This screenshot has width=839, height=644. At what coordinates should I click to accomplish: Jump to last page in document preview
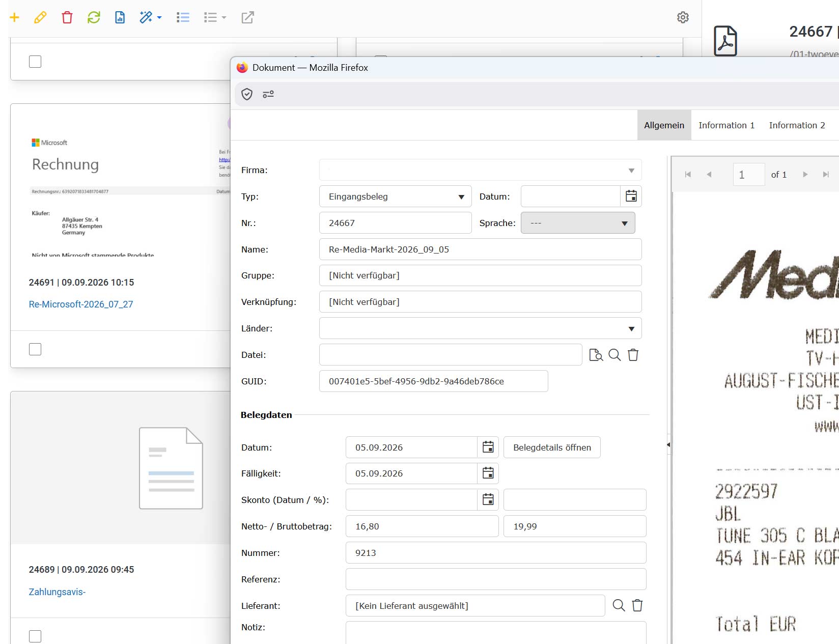[826, 175]
